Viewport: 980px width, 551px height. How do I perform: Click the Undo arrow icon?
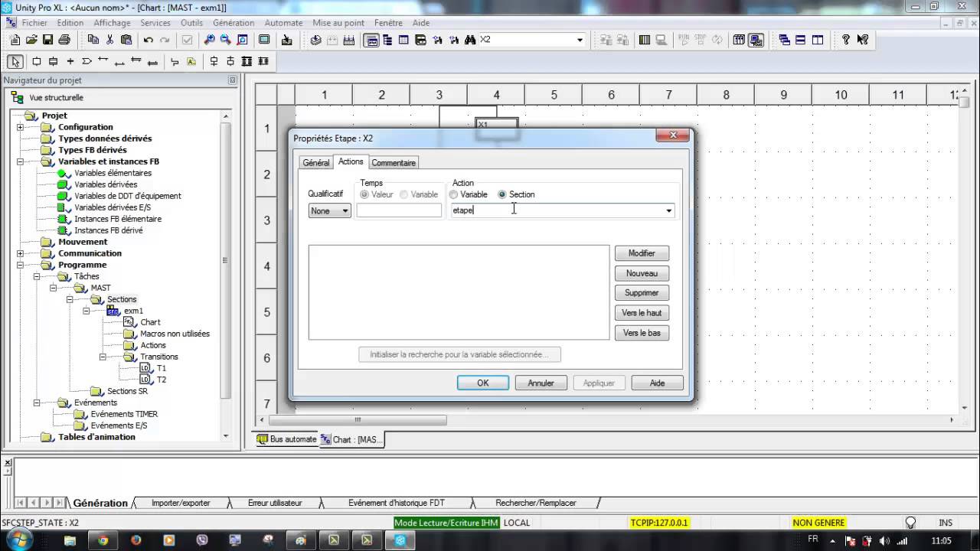[149, 40]
